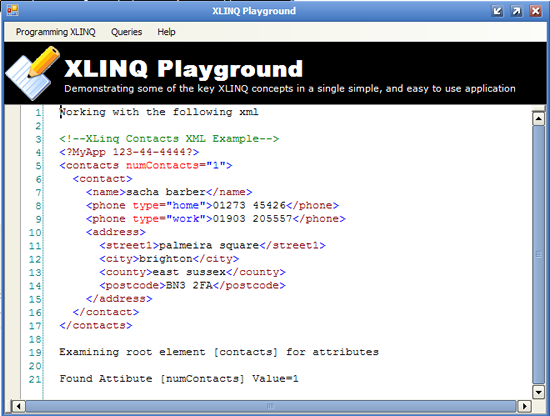Click the minimize arrow button

(x=497, y=11)
